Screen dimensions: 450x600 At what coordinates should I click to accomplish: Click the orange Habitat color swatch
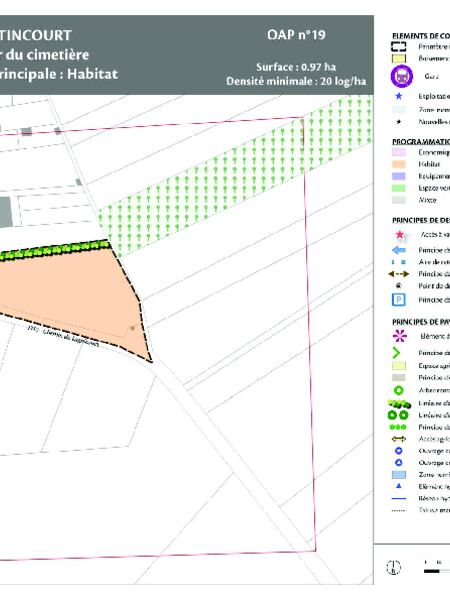(x=399, y=164)
